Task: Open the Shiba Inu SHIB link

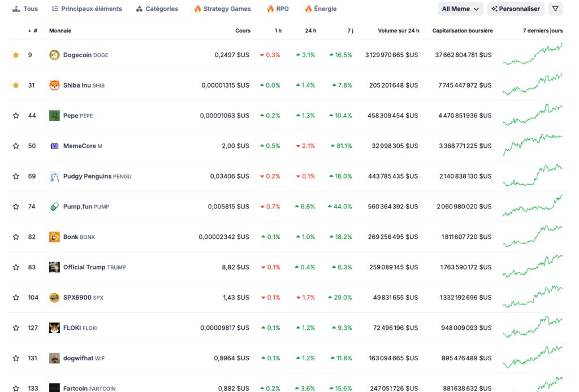Action: (84, 85)
